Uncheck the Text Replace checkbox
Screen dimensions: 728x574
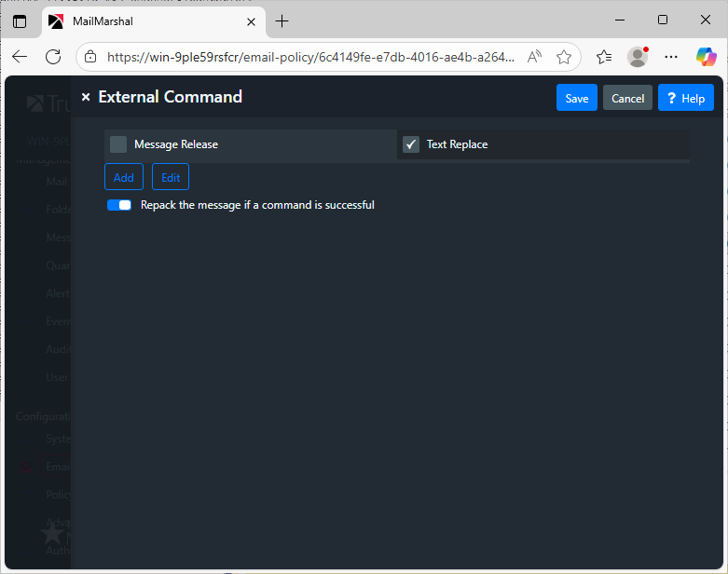point(411,144)
